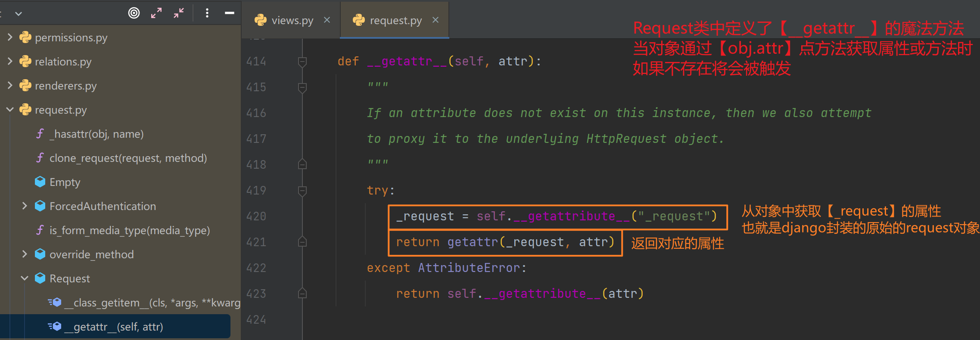Viewport: 980px width, 340px height.
Task: Close the views.py editor tab
Action: coord(327,20)
